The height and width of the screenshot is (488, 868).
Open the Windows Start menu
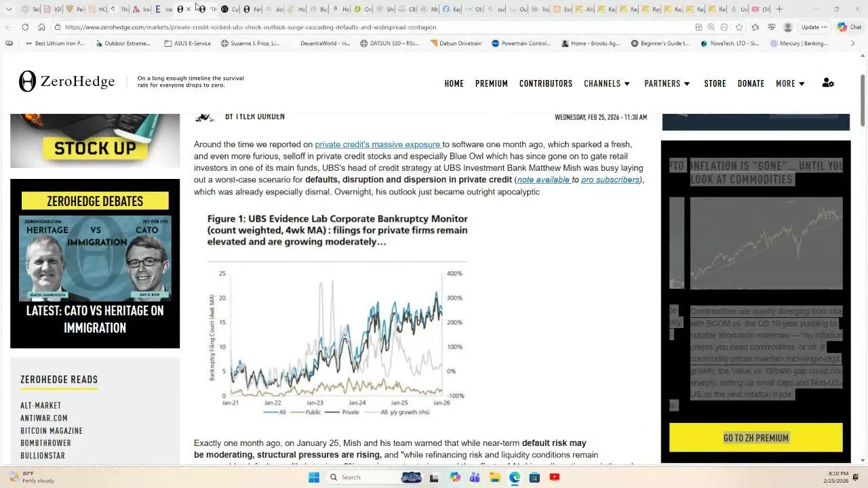(x=314, y=477)
